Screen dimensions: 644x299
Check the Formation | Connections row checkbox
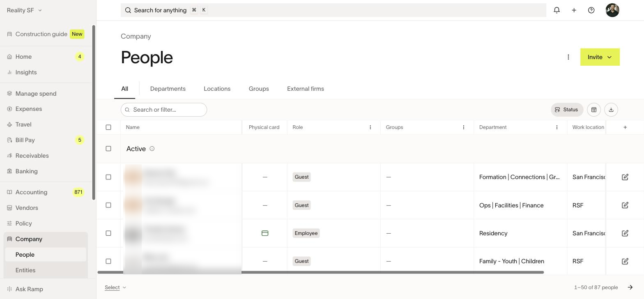[108, 177]
